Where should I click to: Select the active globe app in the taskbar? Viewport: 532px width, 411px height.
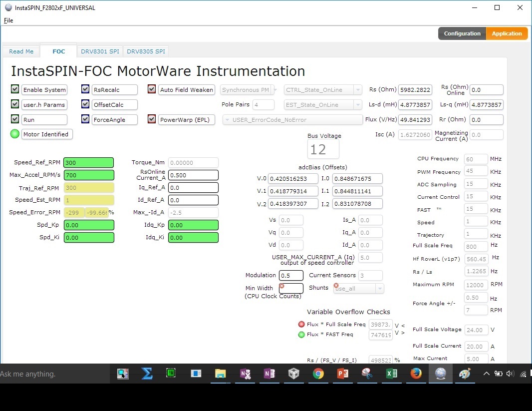(x=440, y=374)
